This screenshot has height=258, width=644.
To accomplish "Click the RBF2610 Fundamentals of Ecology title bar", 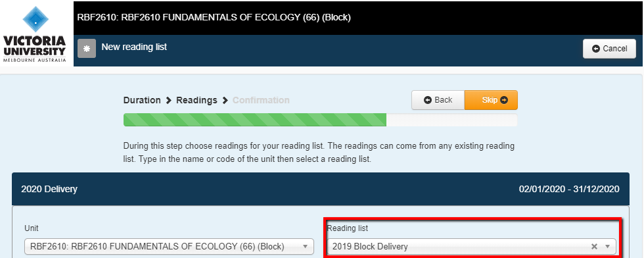I will coord(359,18).
